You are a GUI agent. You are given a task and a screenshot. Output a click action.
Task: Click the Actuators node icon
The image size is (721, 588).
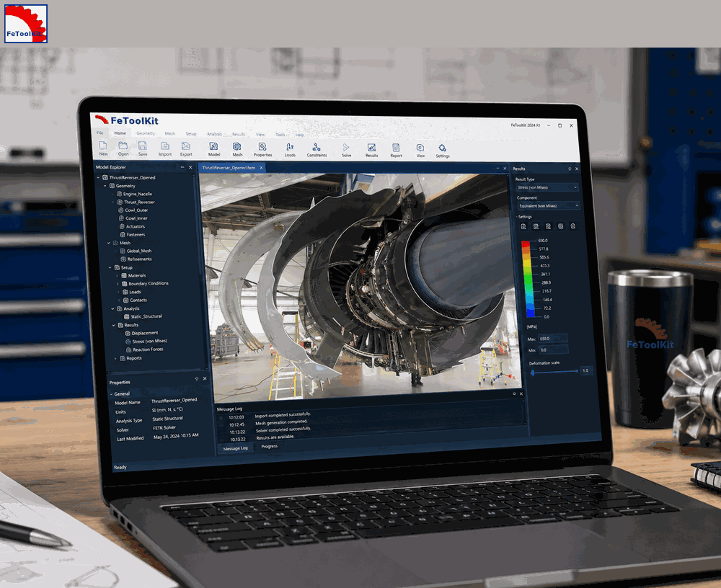point(122,226)
